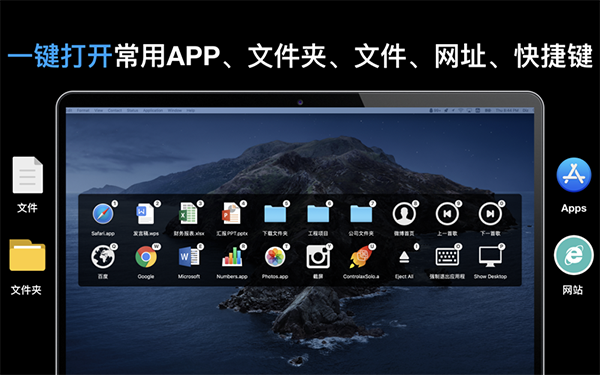Click the 网站 browser icon
The width and height of the screenshot is (600, 375).
[x=573, y=255]
